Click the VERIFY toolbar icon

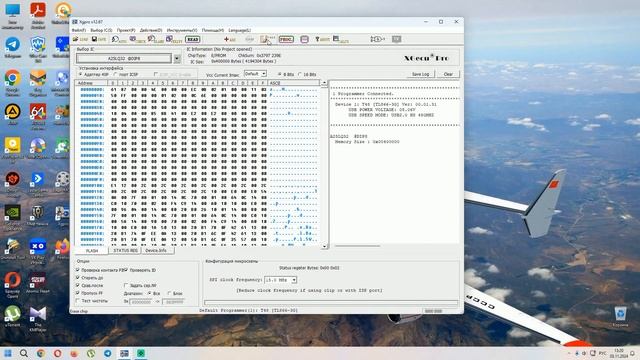point(174,39)
